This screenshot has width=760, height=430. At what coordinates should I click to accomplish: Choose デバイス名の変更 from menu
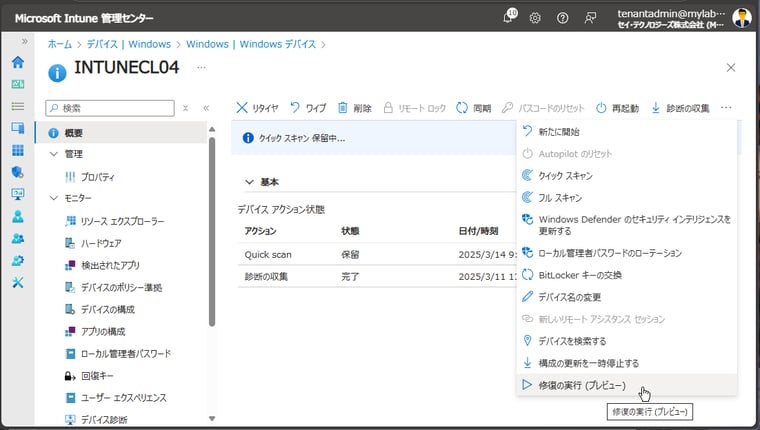[x=627, y=297]
